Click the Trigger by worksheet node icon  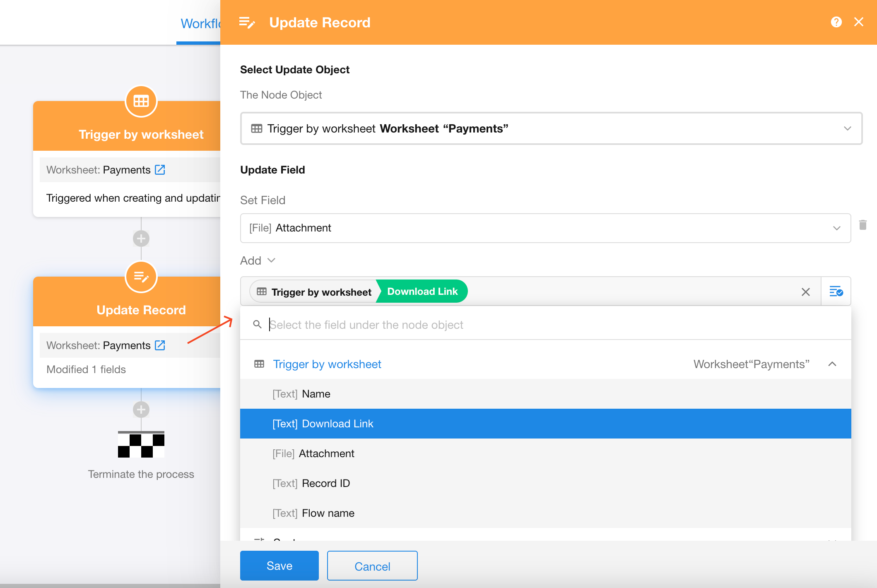(141, 101)
